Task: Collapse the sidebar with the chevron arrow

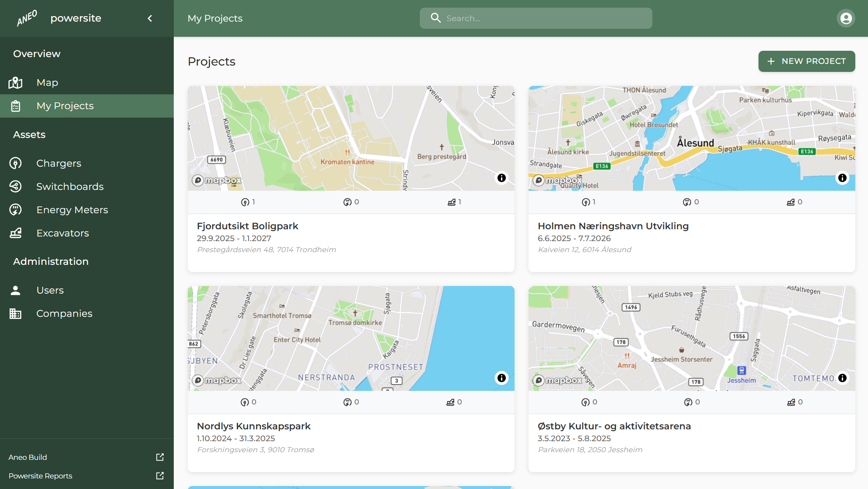Action: [150, 18]
